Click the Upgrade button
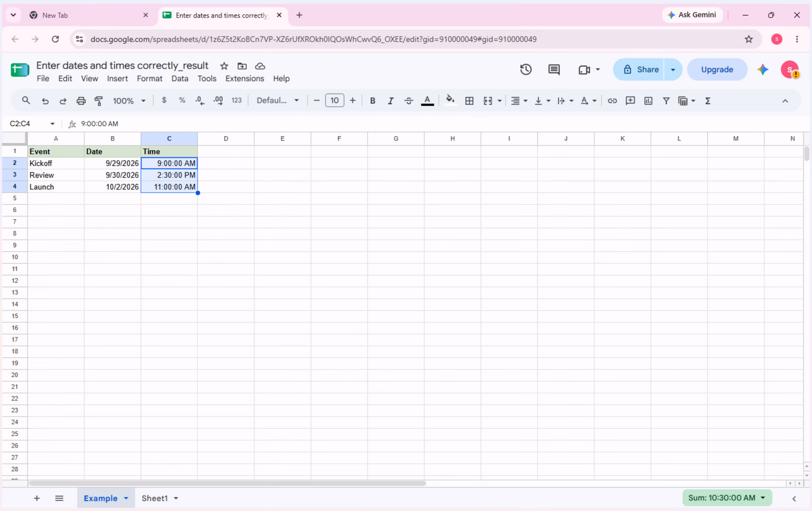 717,70
